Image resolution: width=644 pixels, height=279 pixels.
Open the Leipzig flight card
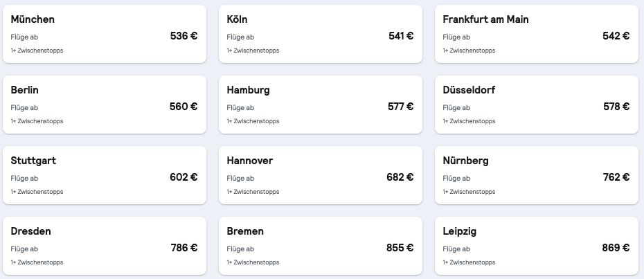536,246
